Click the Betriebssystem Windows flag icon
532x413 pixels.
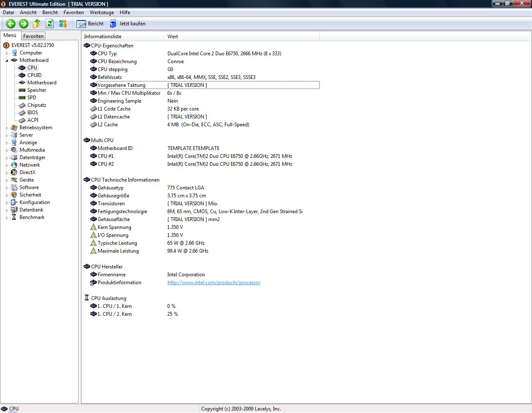coord(14,128)
